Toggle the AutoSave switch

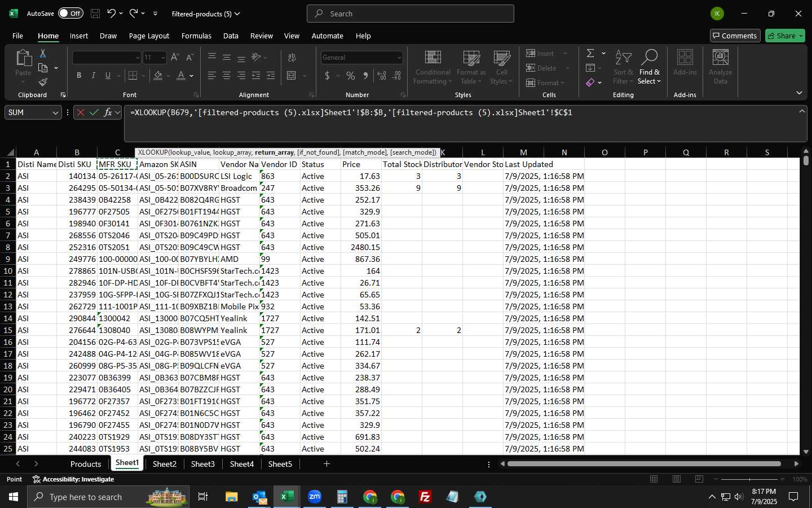click(70, 14)
